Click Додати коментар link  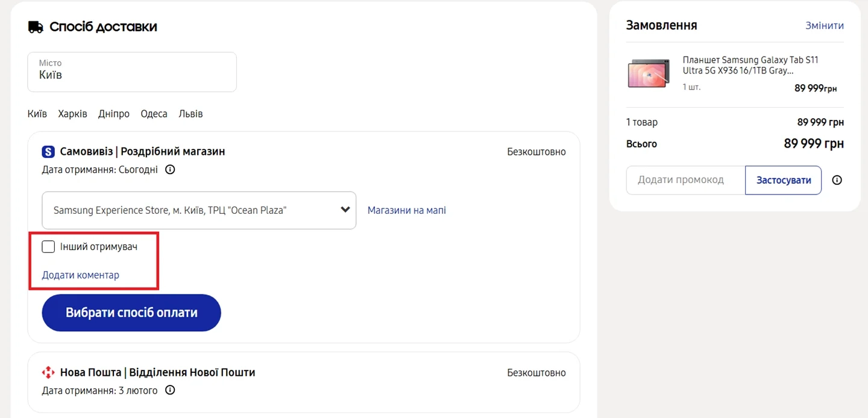pos(80,275)
